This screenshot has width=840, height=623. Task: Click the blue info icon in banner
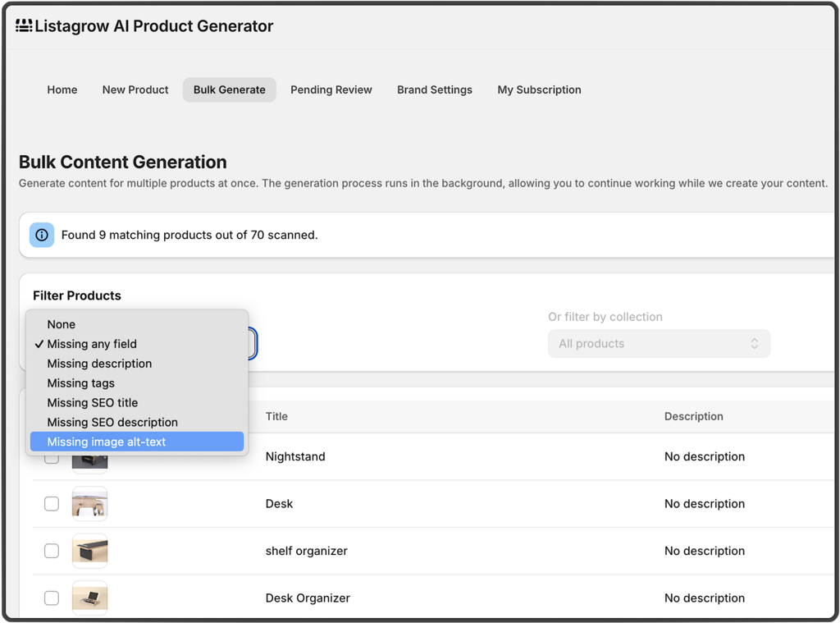point(42,235)
